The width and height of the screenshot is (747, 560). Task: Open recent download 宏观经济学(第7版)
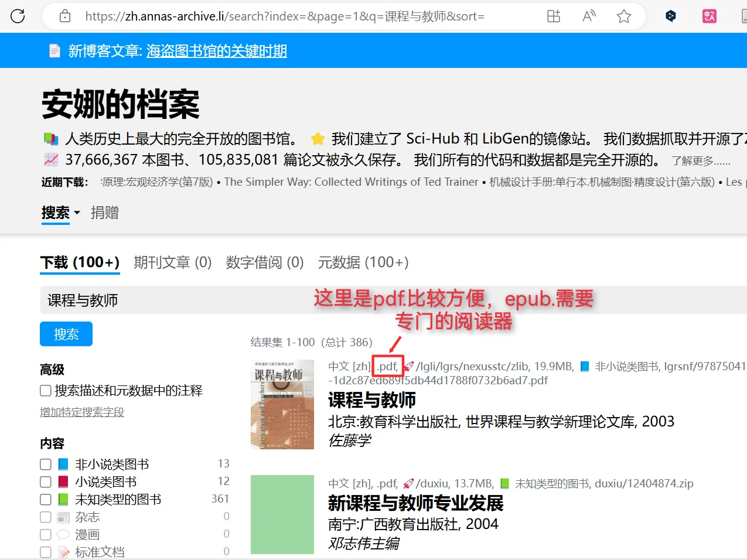(157, 182)
